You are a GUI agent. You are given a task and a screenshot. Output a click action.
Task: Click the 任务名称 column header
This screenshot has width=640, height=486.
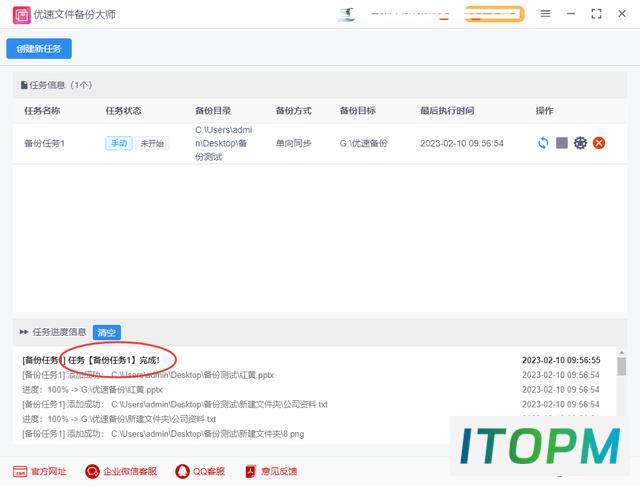tap(42, 111)
